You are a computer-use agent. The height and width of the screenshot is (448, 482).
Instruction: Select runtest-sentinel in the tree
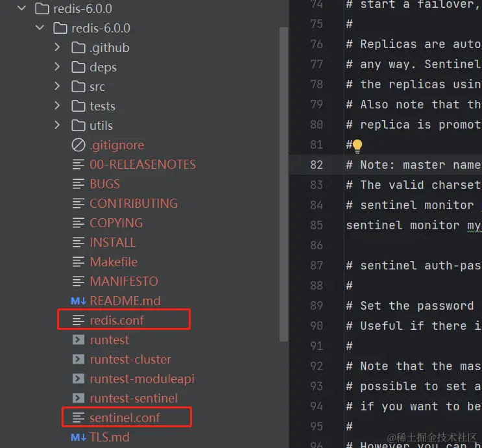pyautogui.click(x=134, y=399)
